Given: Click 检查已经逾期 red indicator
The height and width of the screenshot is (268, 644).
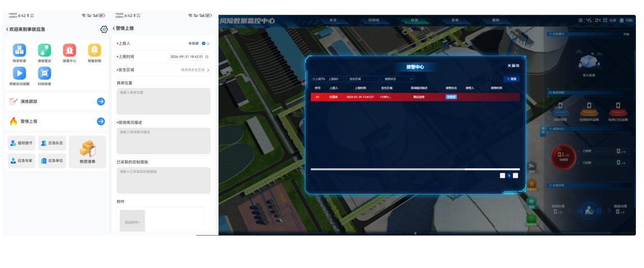Looking at the screenshot, I should pos(618,112).
